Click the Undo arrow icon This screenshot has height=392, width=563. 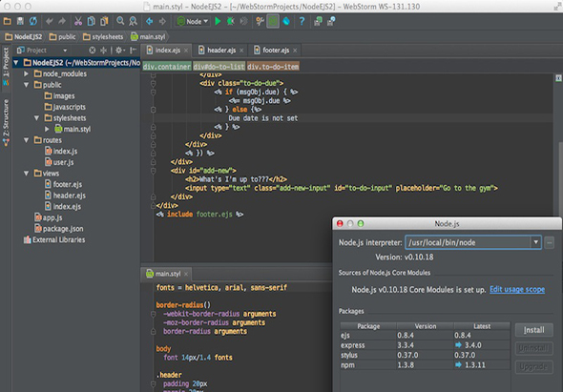[x=50, y=22]
